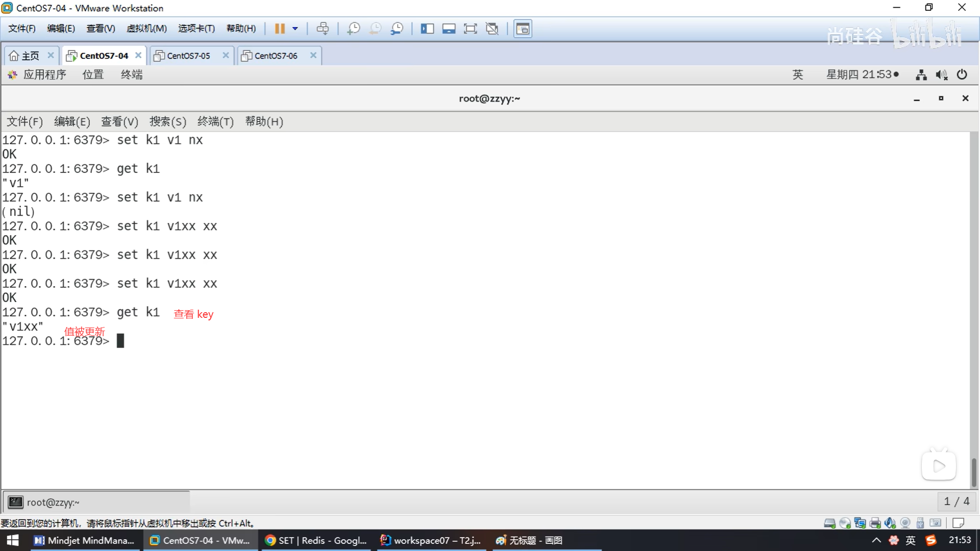The width and height of the screenshot is (980, 551).
Task: Toggle the thumbnail bar view
Action: (449, 29)
